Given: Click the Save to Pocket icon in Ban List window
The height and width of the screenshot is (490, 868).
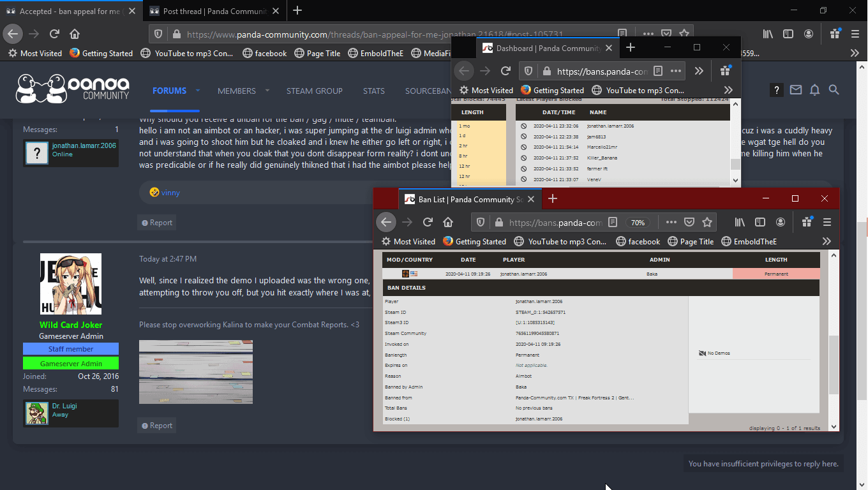Looking at the screenshot, I should click(x=689, y=222).
